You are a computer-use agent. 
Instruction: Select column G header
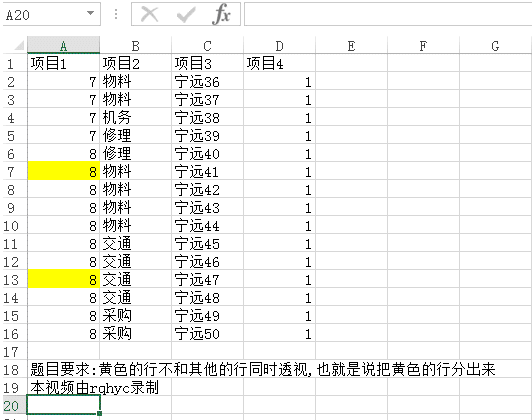[495, 45]
